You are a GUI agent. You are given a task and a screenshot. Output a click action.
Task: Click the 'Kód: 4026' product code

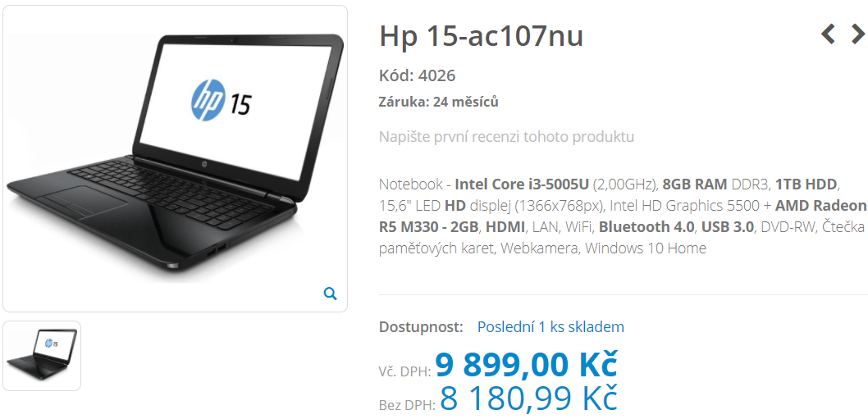point(418,75)
